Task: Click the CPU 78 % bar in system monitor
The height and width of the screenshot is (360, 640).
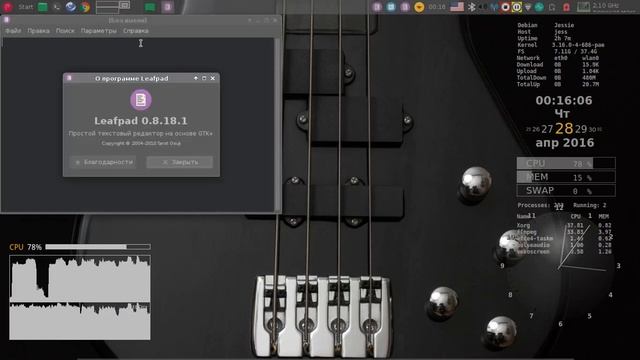Action: (x=566, y=163)
